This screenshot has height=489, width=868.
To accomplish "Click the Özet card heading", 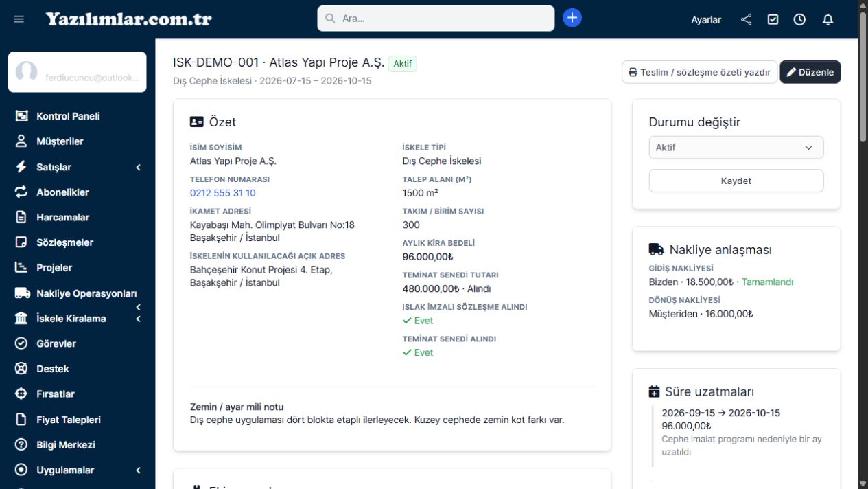I will pyautogui.click(x=213, y=122).
